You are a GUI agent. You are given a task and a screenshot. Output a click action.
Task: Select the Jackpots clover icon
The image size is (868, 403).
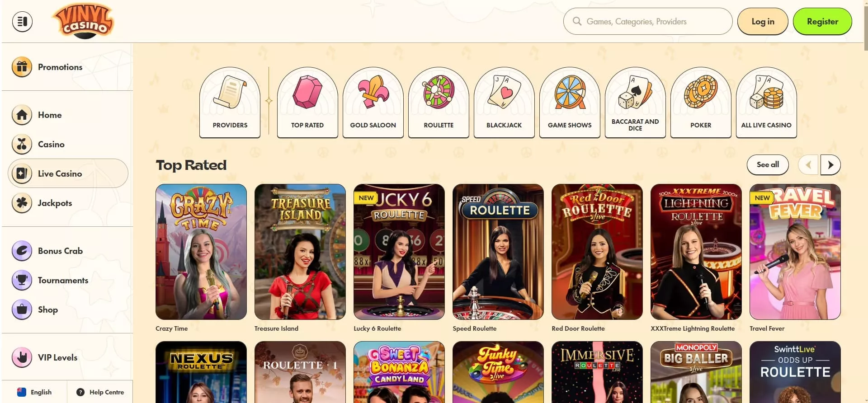click(x=22, y=203)
